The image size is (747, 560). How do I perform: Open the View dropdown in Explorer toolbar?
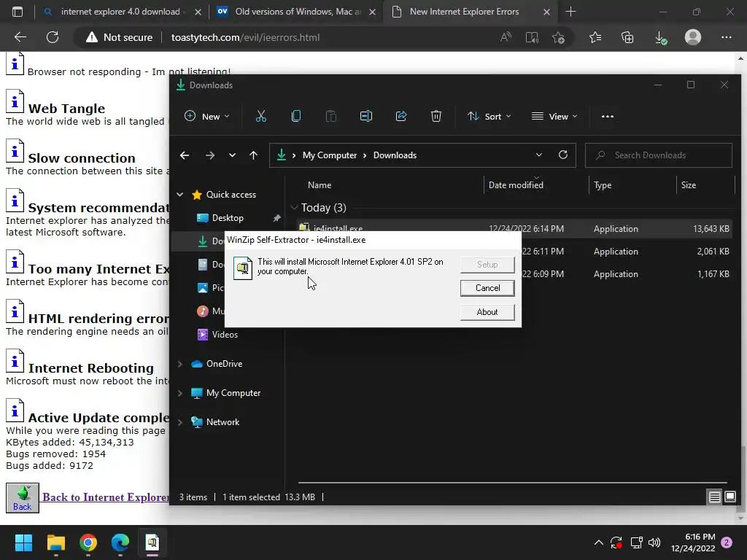tap(554, 116)
